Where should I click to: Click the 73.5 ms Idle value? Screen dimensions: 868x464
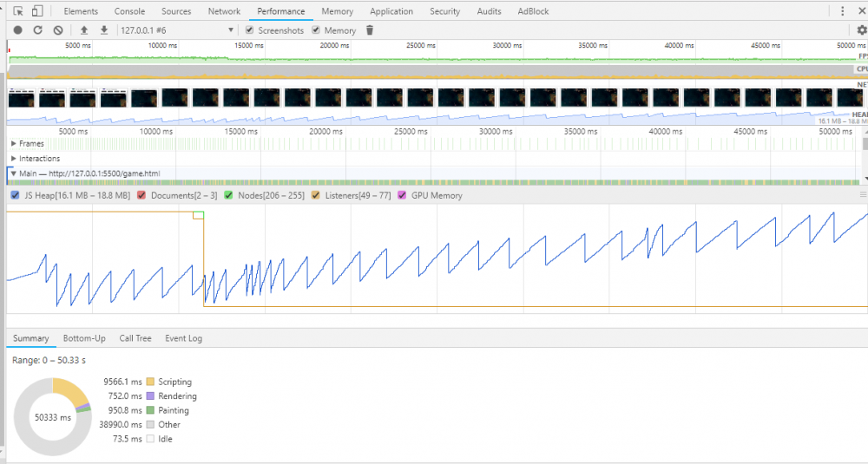[x=128, y=439]
